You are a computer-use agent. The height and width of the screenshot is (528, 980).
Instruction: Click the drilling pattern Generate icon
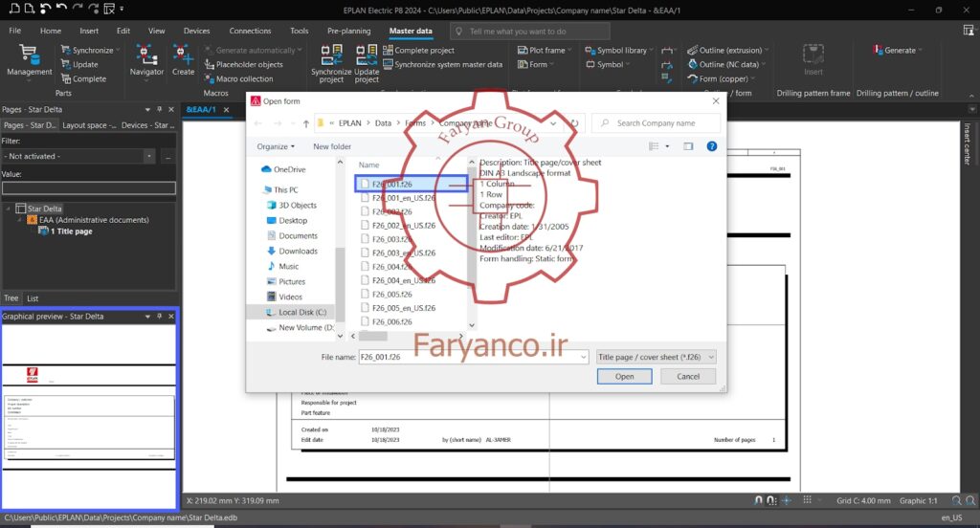[879, 50]
